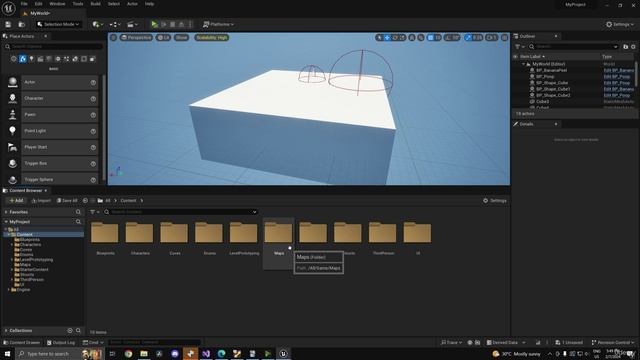Adjust the camera speed setting in viewport
Image resolution: width=640 pixels, height=360 pixels.
[492, 38]
